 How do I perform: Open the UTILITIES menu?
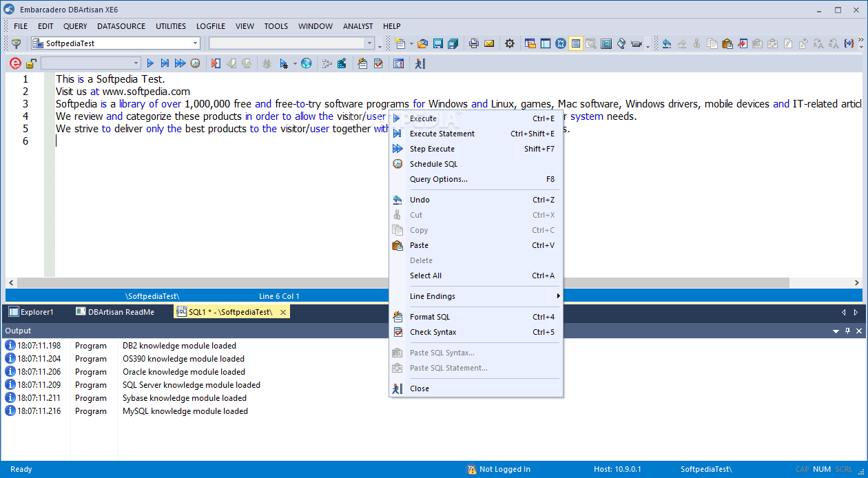(171, 26)
